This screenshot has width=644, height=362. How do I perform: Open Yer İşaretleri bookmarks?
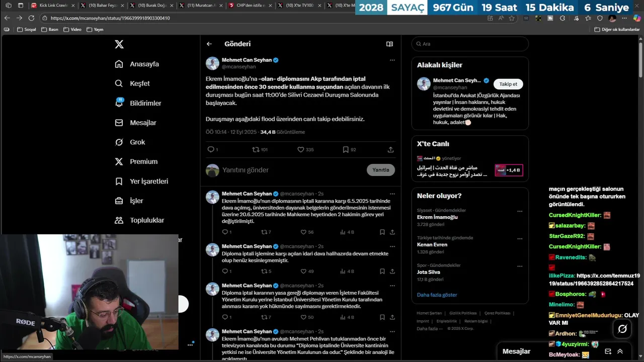click(x=141, y=181)
